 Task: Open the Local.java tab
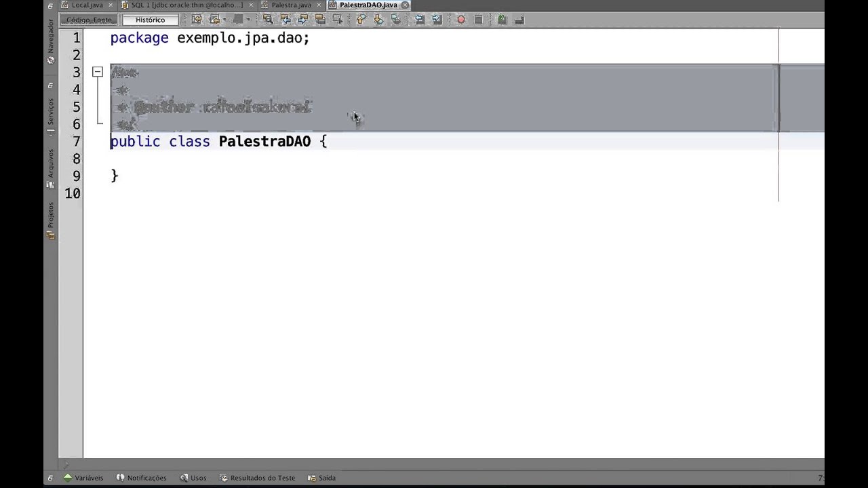click(x=87, y=5)
